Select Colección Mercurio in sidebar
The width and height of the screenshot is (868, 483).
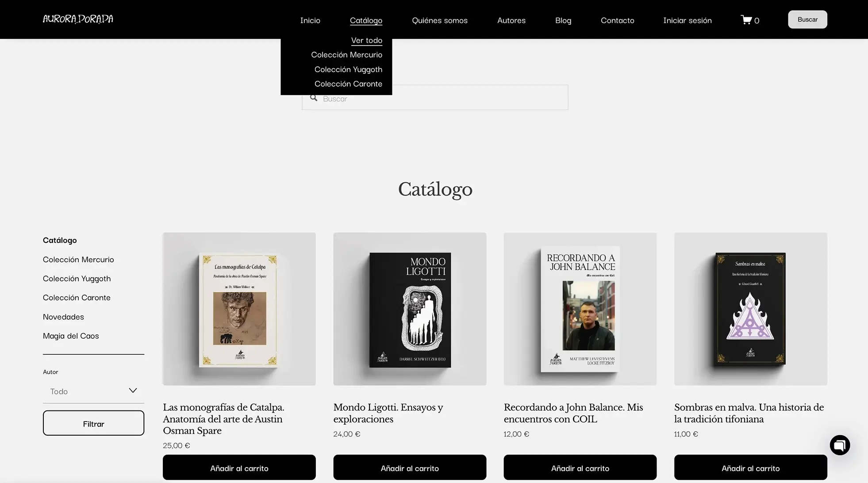point(78,260)
